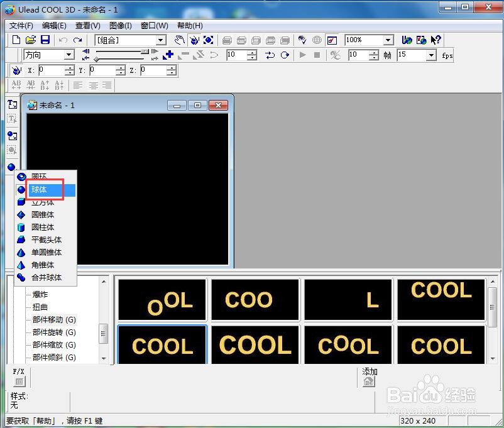Viewport: 504px width, 428px height.
Task: Toggle ping-pong animation mode
Action: click(270, 55)
